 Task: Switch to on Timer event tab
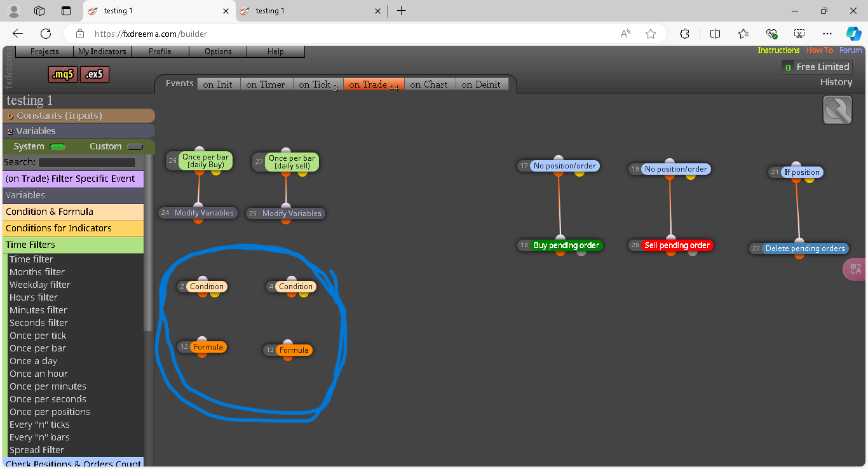click(x=266, y=84)
